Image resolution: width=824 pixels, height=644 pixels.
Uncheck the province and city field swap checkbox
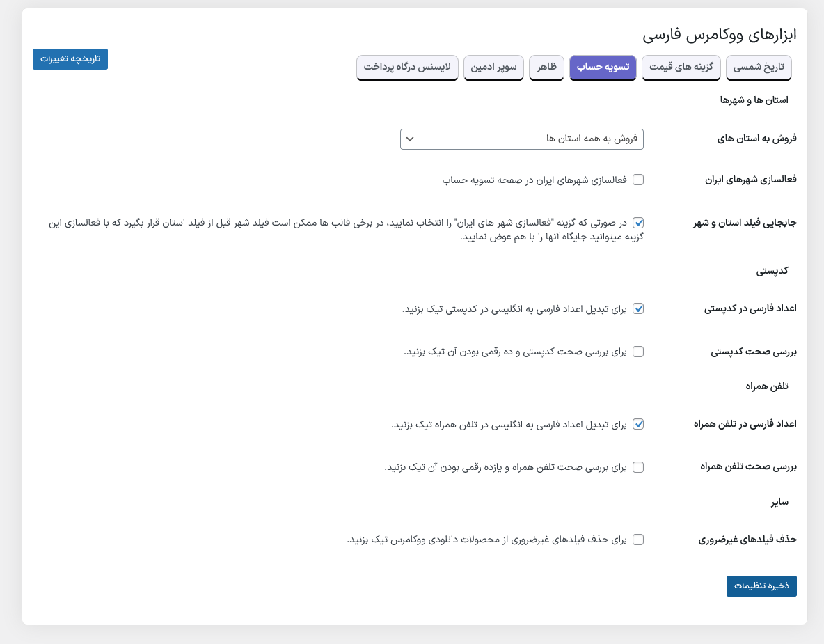(x=638, y=223)
